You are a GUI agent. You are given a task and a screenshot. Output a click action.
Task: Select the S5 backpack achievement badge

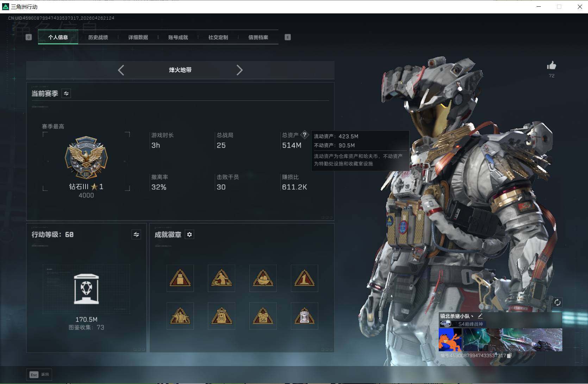pos(221,316)
